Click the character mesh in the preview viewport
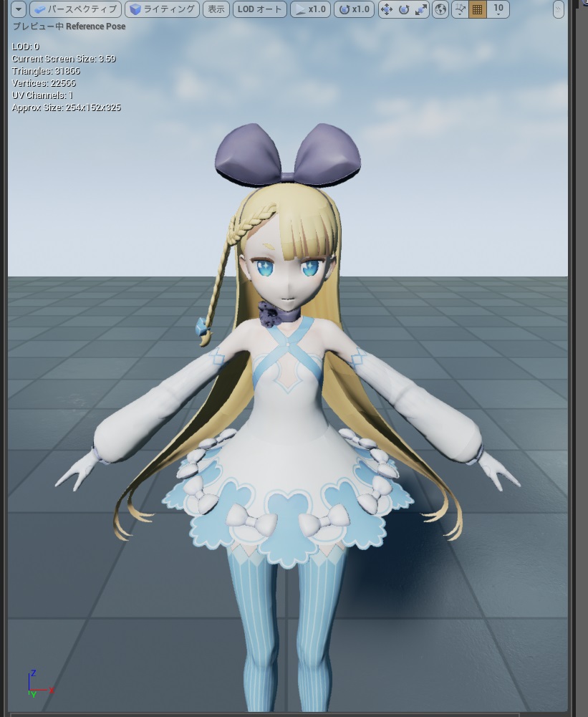 [286, 394]
